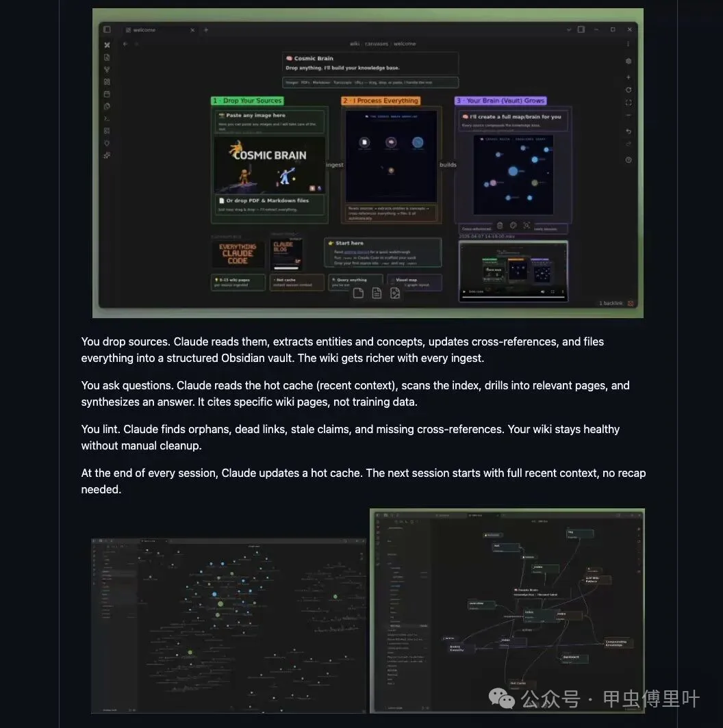Screen dimensions: 723x728
Task: Click the wiki breadcrumb segment
Action: 355,44
